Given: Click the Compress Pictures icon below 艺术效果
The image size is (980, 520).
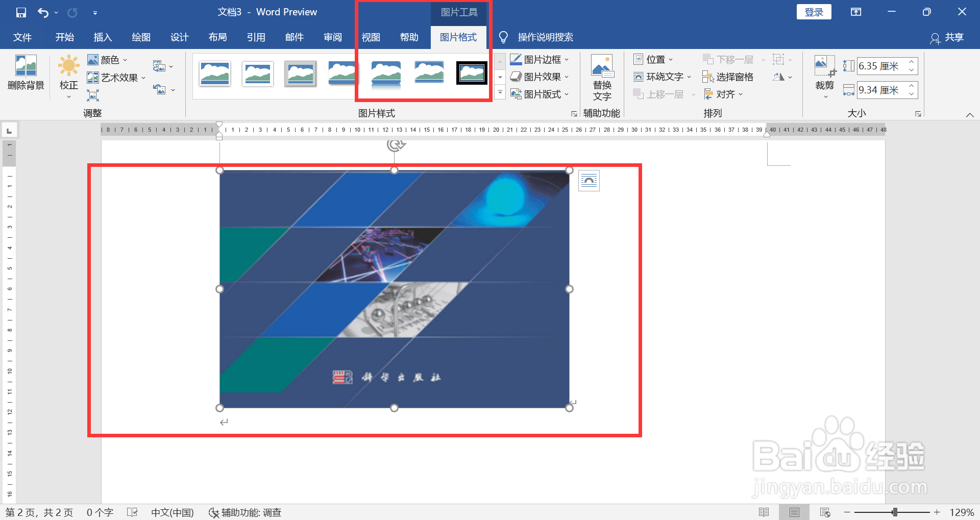Looking at the screenshot, I should 93,95.
